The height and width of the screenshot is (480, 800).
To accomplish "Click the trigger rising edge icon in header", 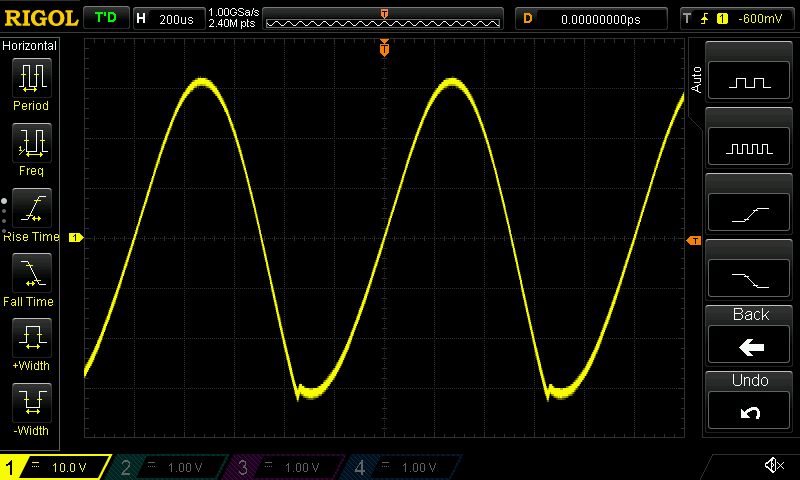I will click(705, 19).
